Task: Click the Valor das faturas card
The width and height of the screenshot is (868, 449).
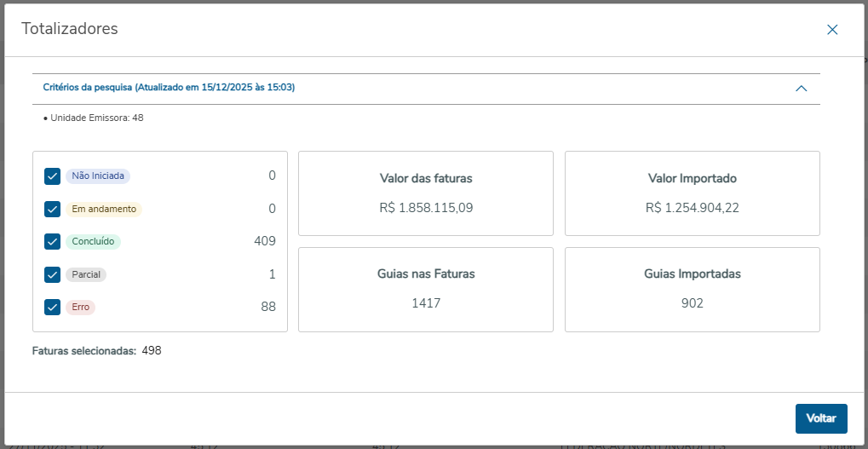Action: tap(426, 193)
